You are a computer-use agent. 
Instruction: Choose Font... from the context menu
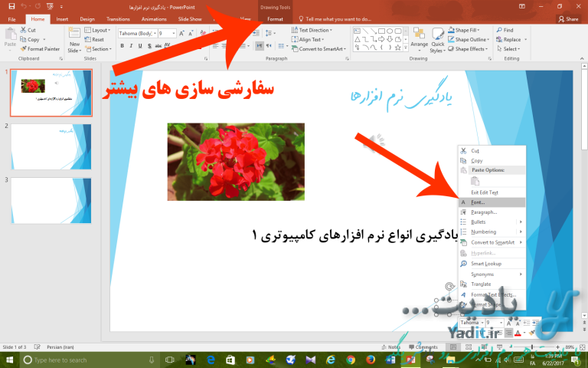492,202
